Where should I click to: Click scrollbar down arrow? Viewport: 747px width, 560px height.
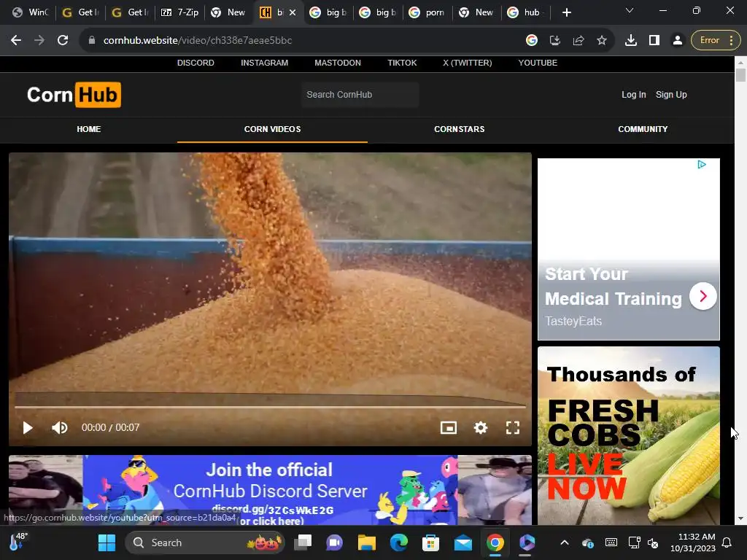[740, 518]
